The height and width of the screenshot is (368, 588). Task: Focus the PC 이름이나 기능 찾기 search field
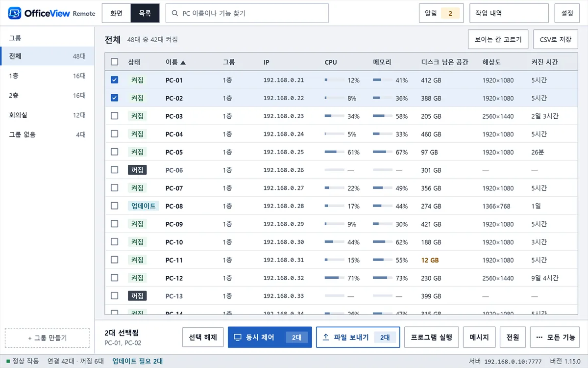247,13
